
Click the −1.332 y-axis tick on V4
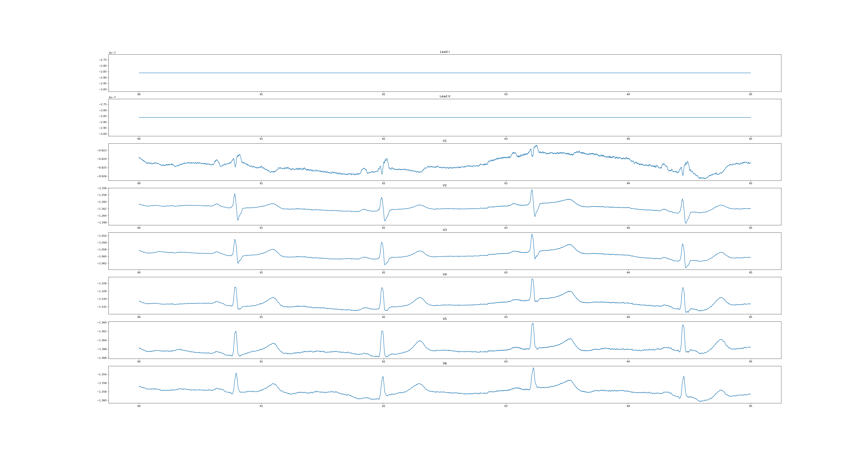pyautogui.click(x=102, y=307)
